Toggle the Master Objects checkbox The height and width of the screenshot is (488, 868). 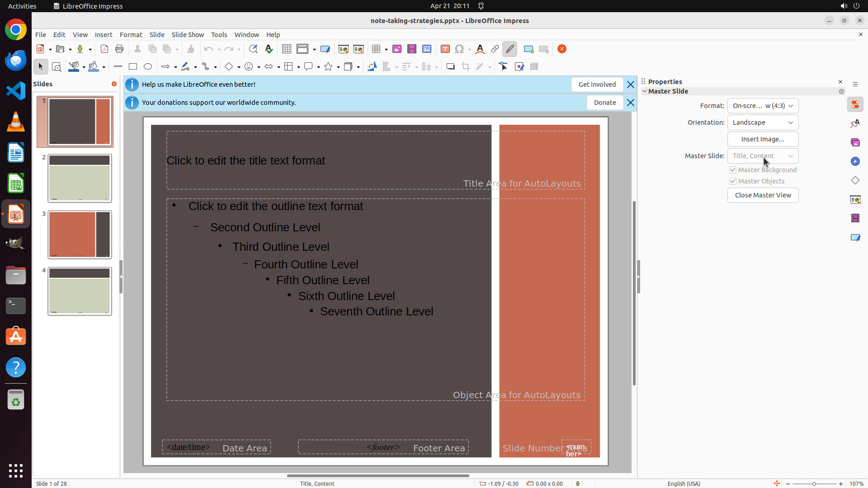(733, 181)
